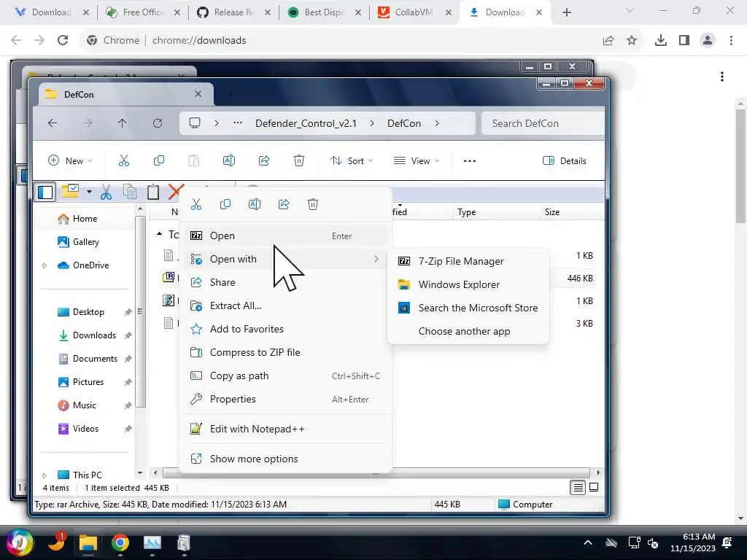The image size is (747, 560).
Task: Click Copy icon in context menu top row
Action: pos(225,204)
